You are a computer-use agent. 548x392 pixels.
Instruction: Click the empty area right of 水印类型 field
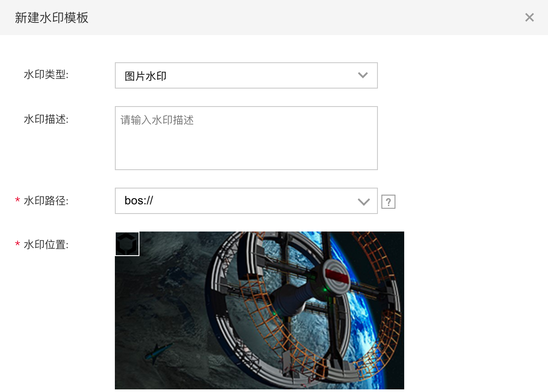(460, 75)
